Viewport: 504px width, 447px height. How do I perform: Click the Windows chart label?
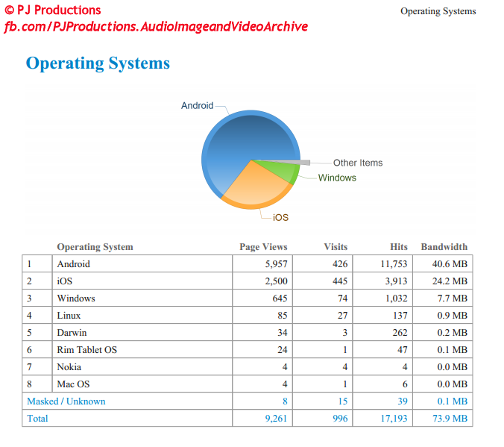tap(337, 178)
